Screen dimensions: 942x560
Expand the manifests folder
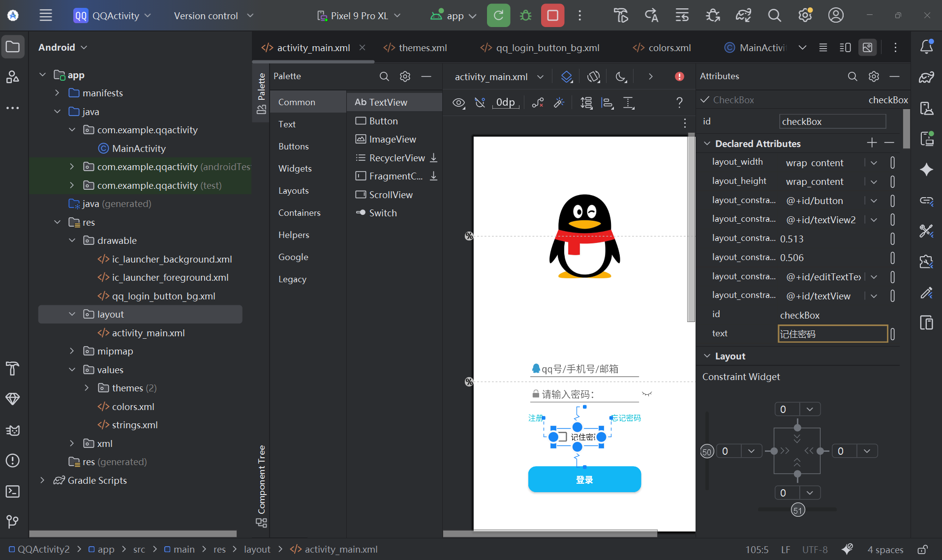[57, 93]
